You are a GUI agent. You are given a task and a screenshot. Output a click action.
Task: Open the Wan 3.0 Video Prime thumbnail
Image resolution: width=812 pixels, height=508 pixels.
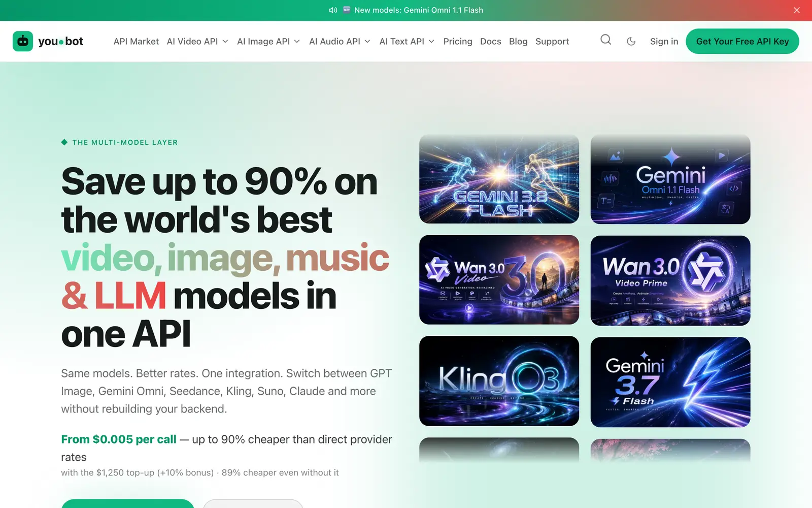[670, 280]
